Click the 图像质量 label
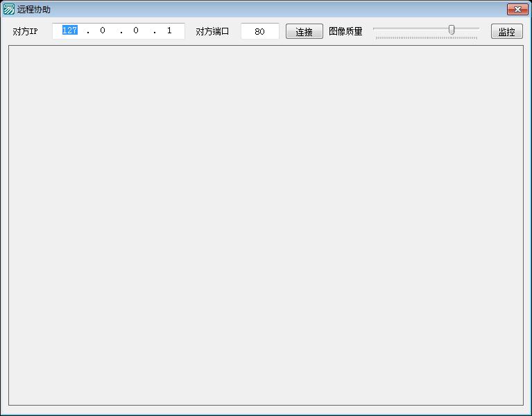The height and width of the screenshot is (416, 532). [x=345, y=31]
